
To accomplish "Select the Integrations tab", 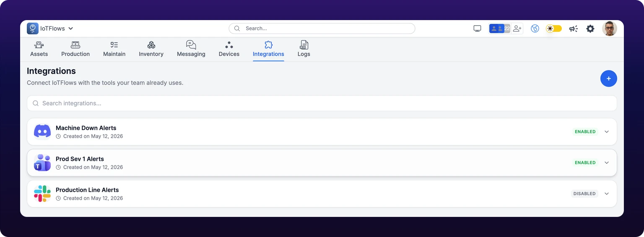I will pos(268,49).
